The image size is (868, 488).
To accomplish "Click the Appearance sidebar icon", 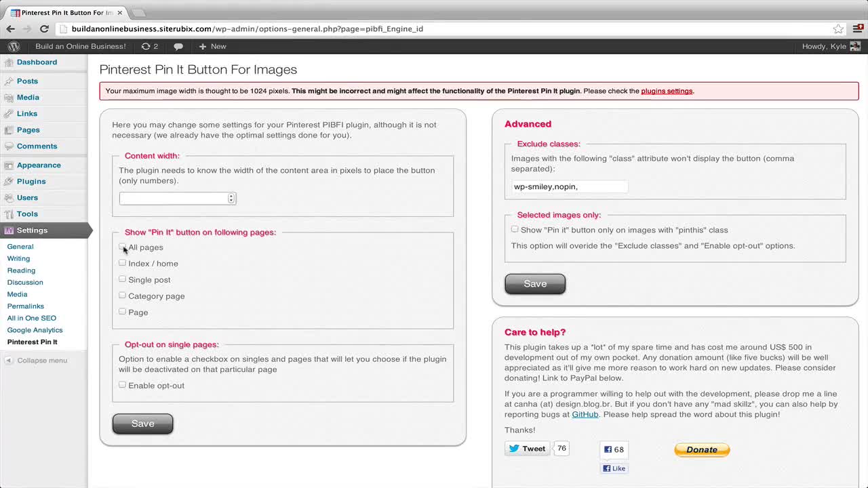I will point(9,165).
